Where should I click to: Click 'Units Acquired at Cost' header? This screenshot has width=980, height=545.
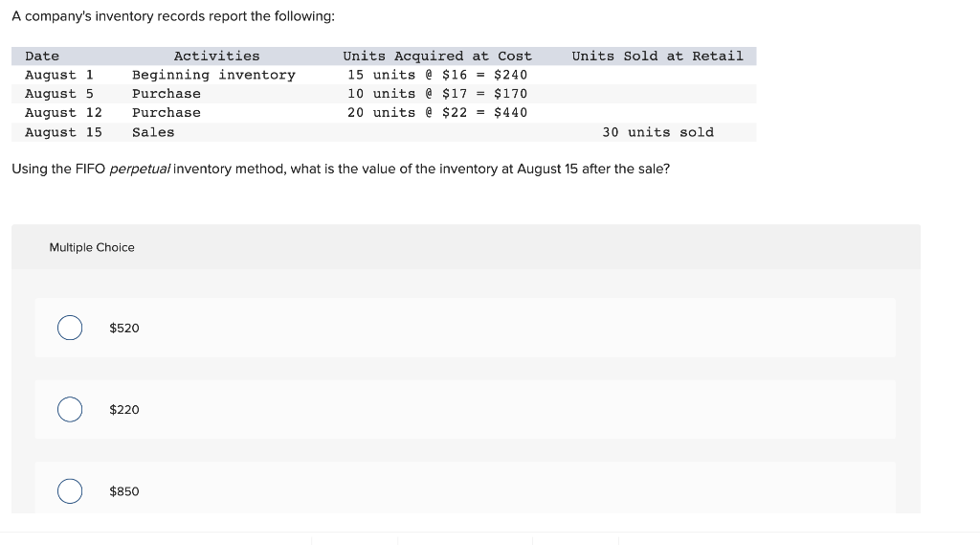[x=436, y=56]
